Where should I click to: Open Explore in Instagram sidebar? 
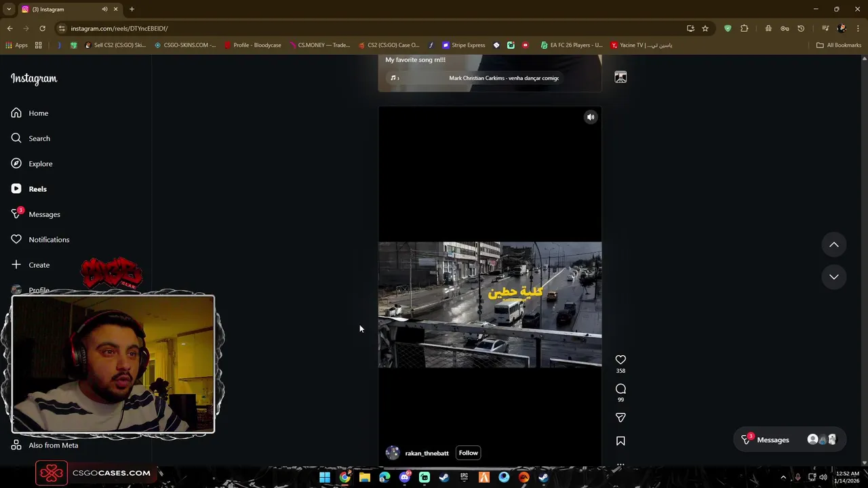click(x=32, y=163)
